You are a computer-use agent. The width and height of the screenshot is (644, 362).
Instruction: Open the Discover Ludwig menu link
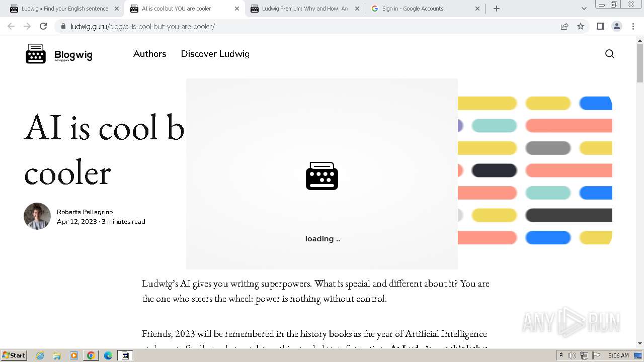point(215,54)
